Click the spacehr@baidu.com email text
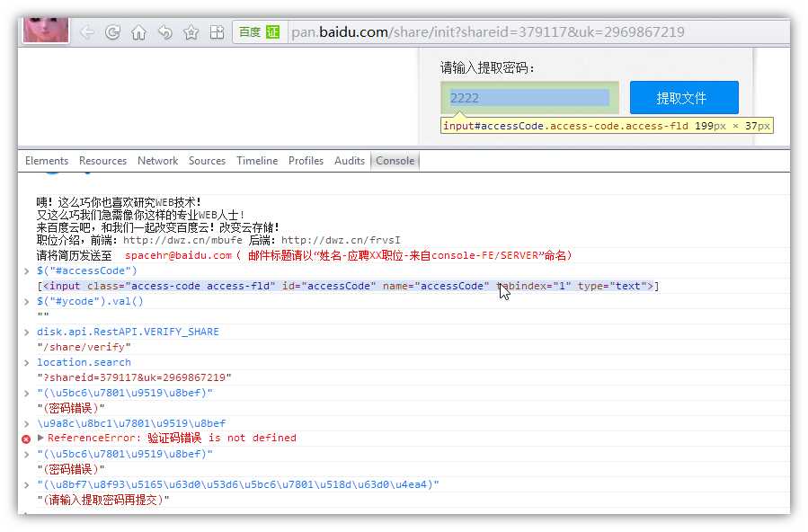This screenshot has width=808, height=532. point(178,255)
